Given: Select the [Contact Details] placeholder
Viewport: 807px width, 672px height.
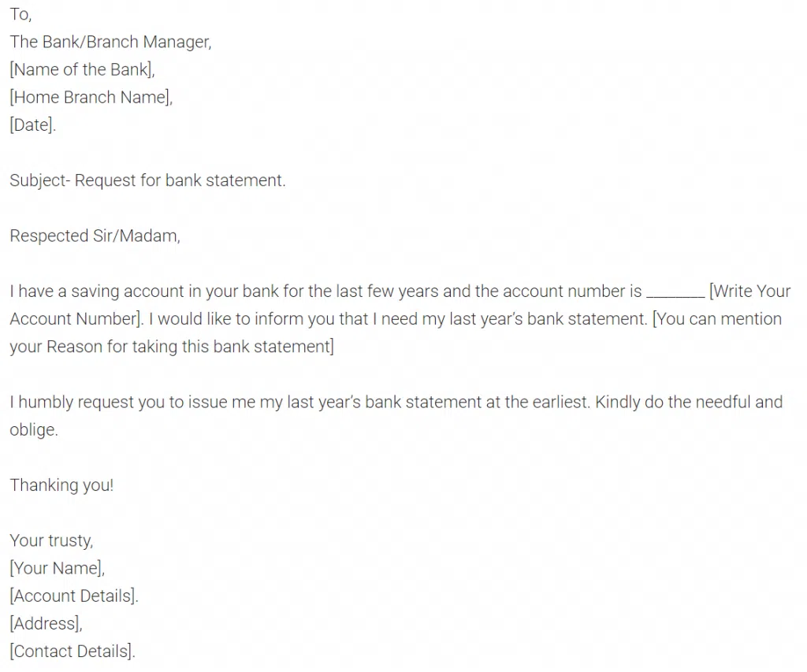Looking at the screenshot, I should point(73,652).
